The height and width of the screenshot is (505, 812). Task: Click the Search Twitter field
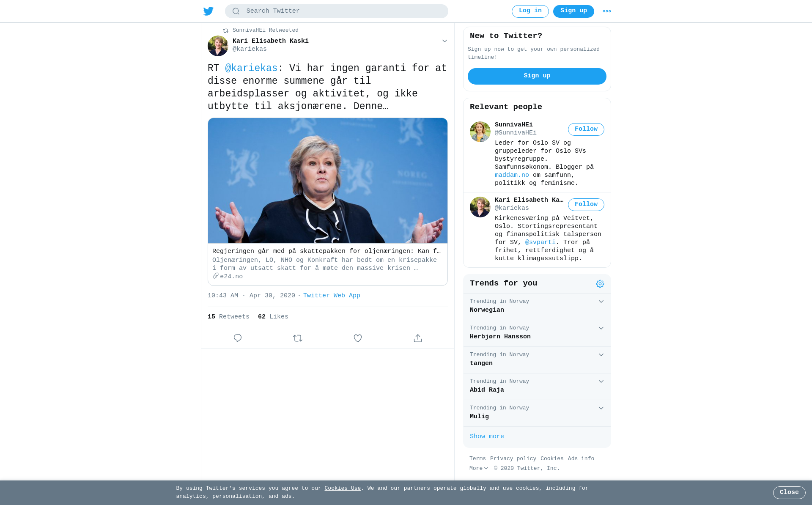[x=337, y=11]
